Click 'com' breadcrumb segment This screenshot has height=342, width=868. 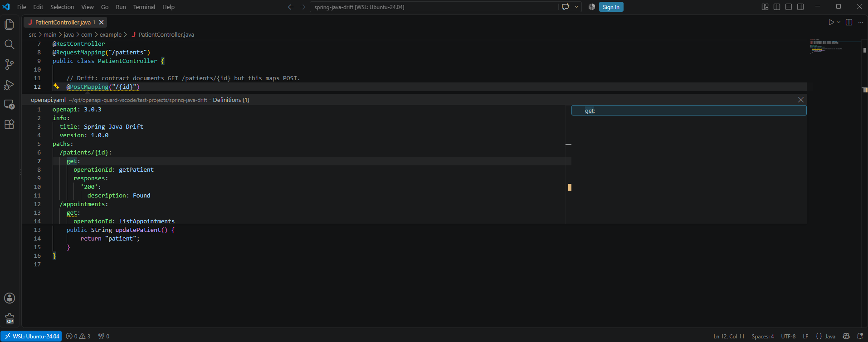point(87,34)
